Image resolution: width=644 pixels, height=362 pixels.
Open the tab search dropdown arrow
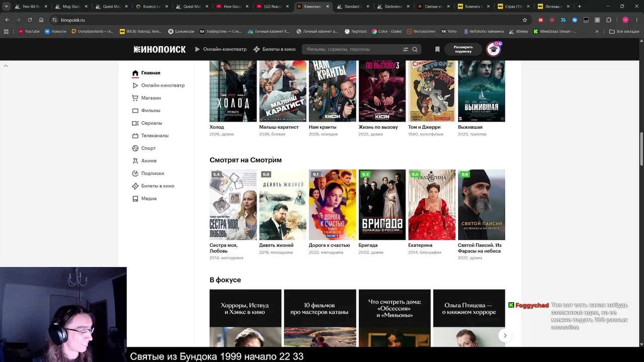[x=6, y=7]
